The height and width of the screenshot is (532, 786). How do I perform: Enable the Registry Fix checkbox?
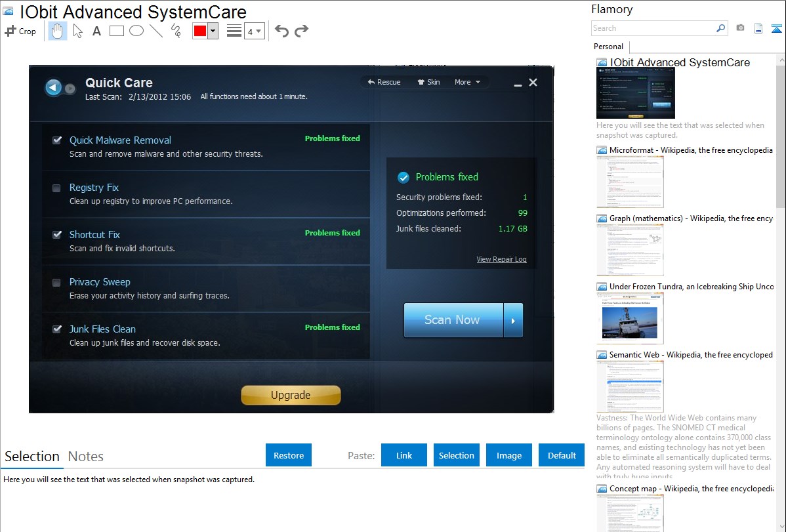point(56,188)
